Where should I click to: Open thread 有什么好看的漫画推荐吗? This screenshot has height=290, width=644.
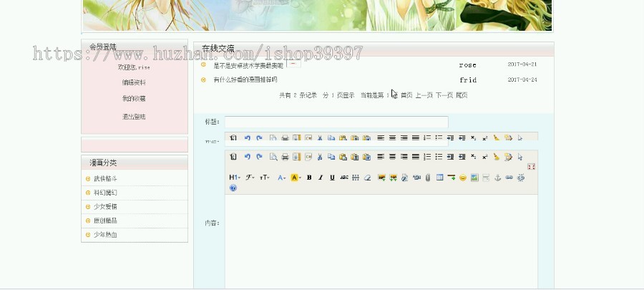tap(245, 79)
